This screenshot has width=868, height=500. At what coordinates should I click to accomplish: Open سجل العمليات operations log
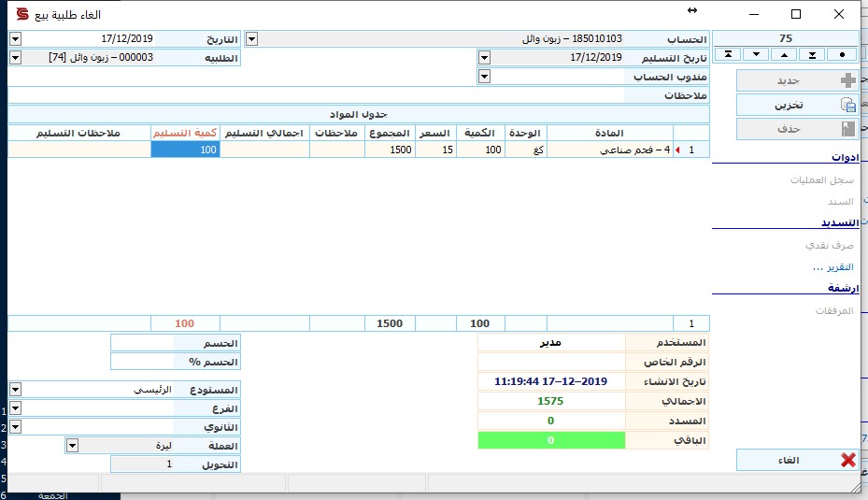[822, 180]
